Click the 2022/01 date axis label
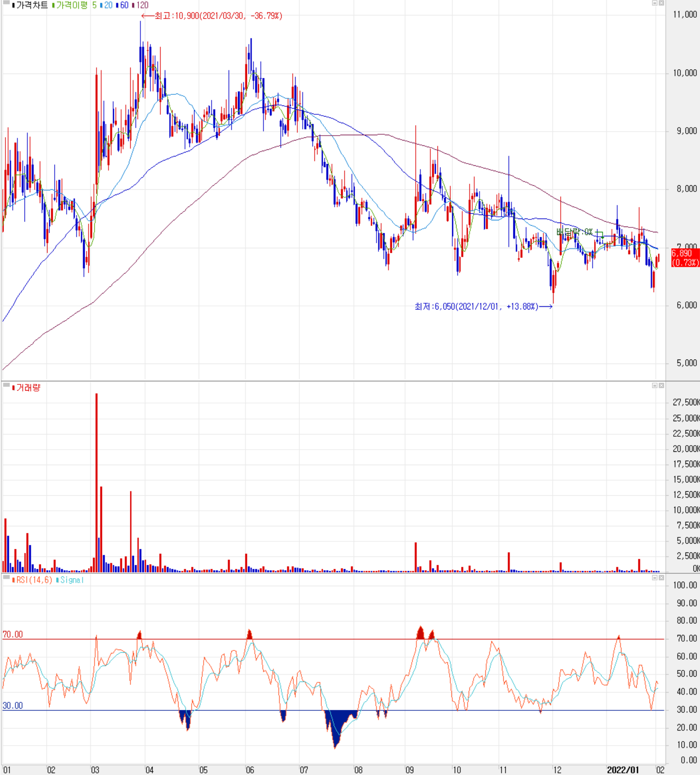700x775 pixels. pyautogui.click(x=623, y=770)
